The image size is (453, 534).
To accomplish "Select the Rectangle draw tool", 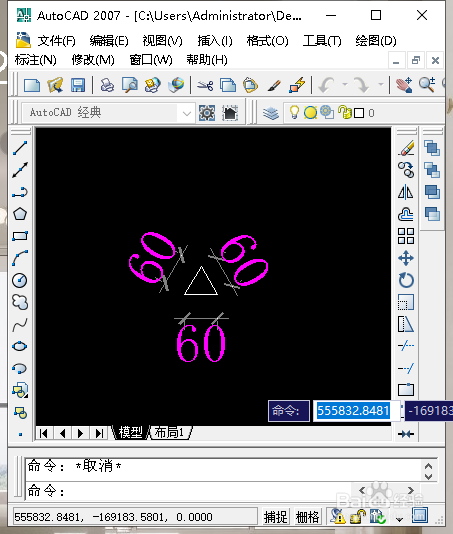I will [20, 236].
